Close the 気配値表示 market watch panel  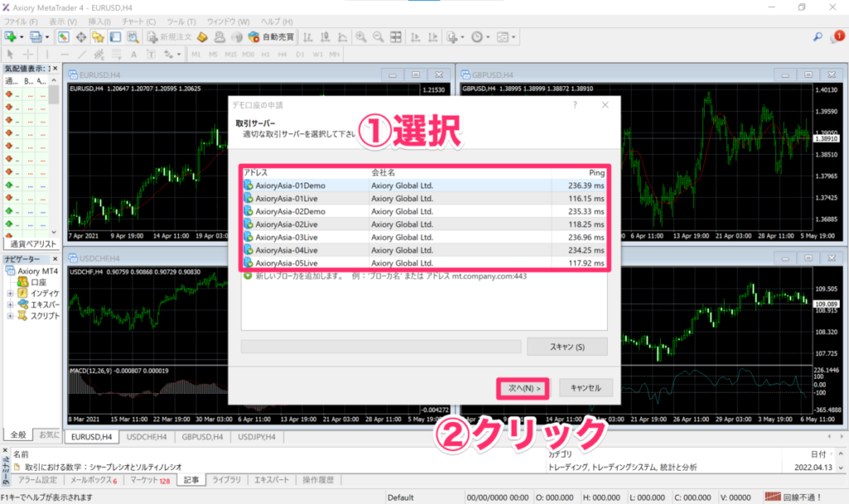click(x=56, y=69)
